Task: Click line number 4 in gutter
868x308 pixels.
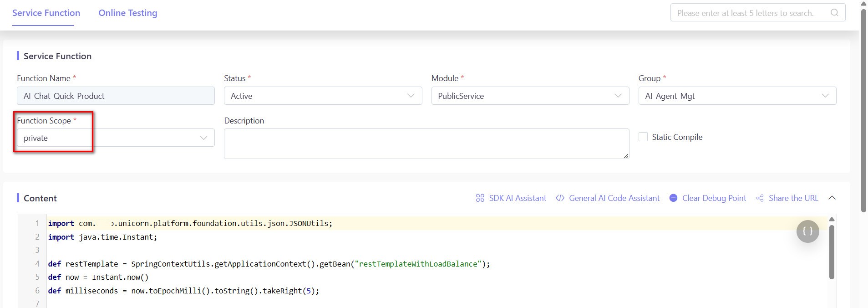Action: pos(37,263)
